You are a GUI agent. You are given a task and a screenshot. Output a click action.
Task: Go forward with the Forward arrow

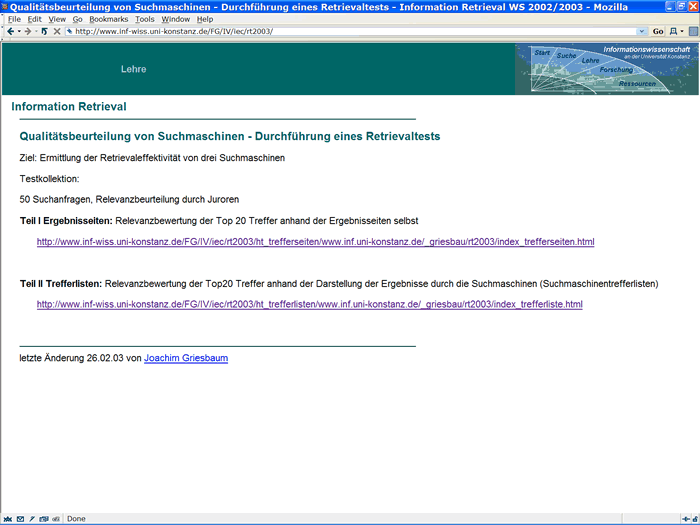28,31
